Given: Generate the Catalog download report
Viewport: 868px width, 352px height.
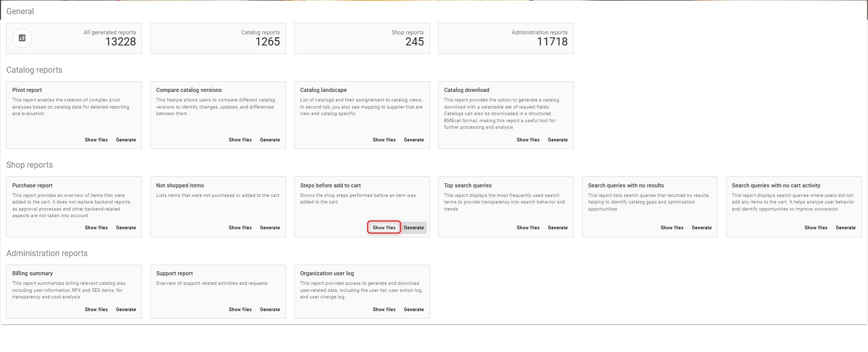Looking at the screenshot, I should 558,140.
